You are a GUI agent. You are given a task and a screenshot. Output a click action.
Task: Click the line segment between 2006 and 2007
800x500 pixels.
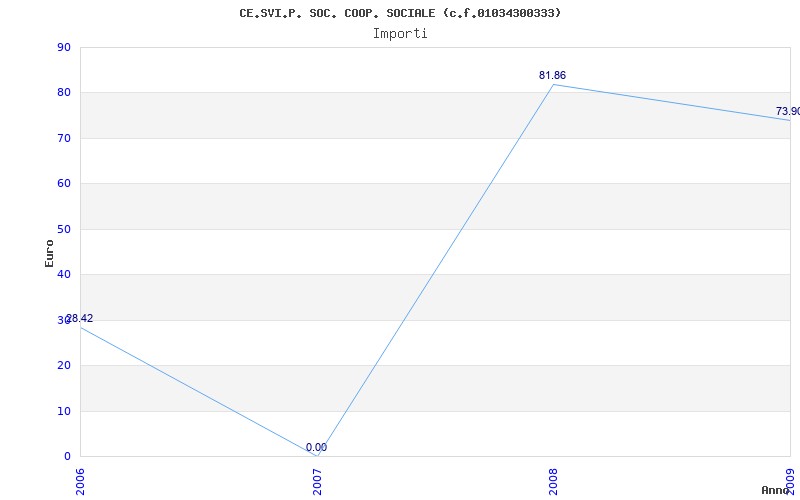point(198,392)
